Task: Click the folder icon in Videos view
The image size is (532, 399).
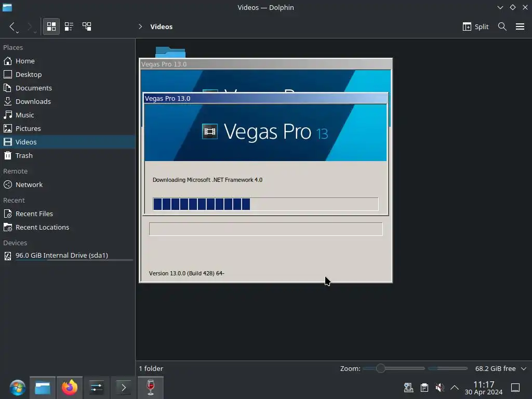Action: coord(170,52)
